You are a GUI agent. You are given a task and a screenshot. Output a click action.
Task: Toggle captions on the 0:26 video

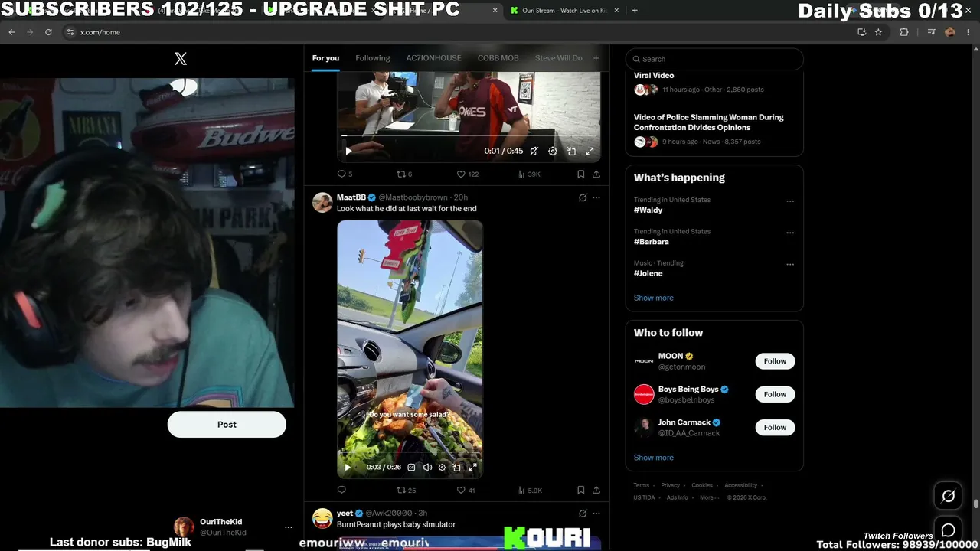411,468
